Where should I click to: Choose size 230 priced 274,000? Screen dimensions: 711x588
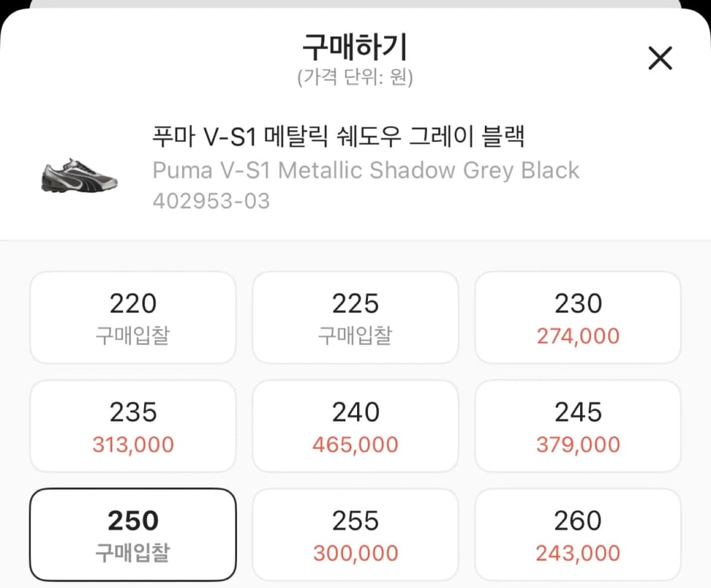(x=578, y=316)
